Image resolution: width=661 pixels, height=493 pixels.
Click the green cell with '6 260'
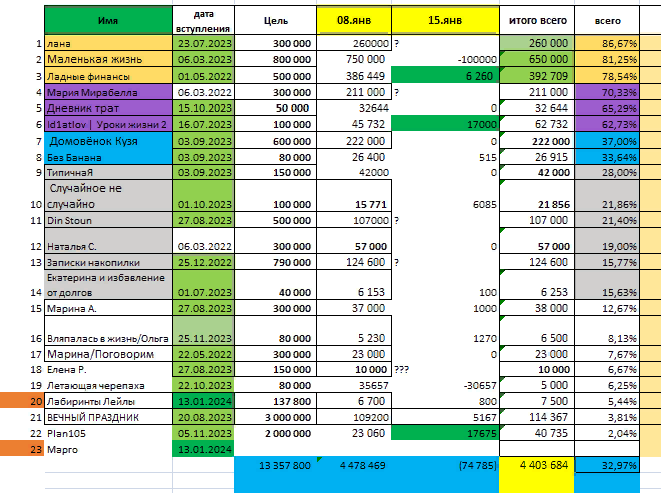(445, 76)
